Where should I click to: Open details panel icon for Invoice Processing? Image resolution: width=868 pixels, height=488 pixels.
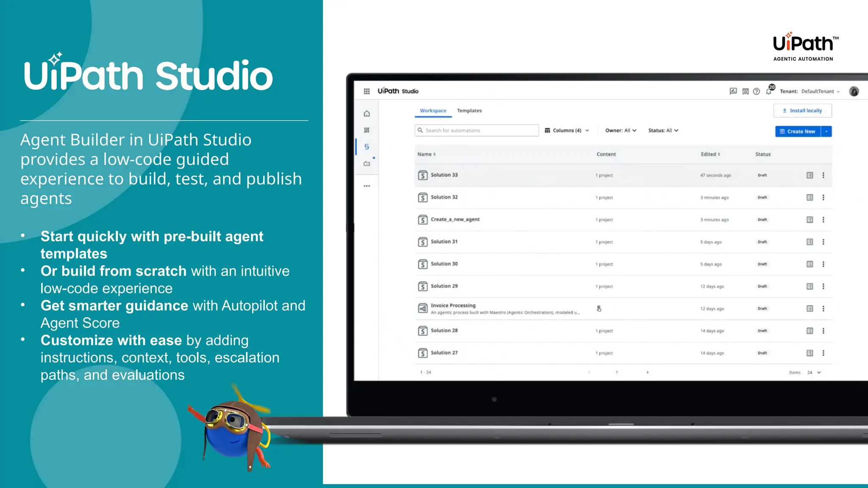pyautogui.click(x=810, y=309)
